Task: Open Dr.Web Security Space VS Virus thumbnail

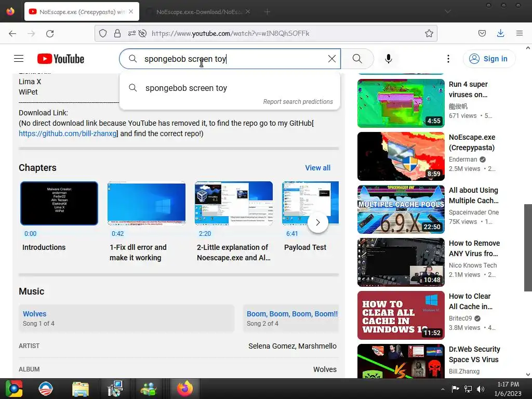Action: tap(401, 361)
